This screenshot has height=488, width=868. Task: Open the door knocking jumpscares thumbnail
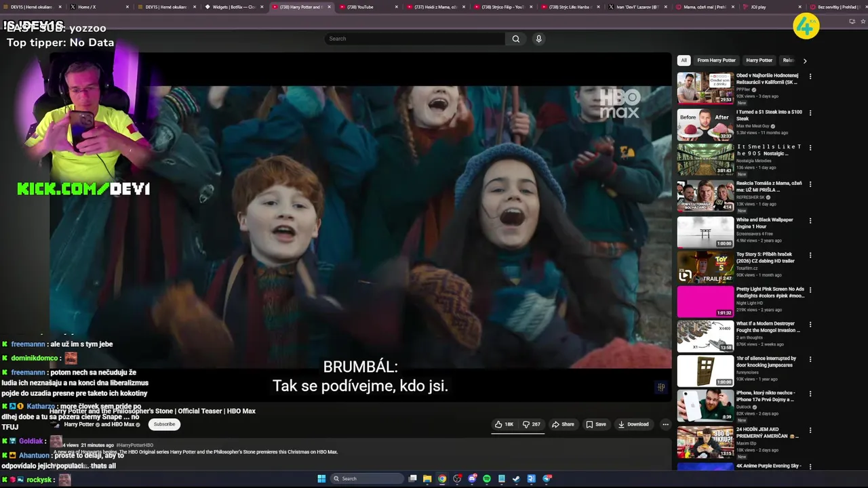pos(705,371)
